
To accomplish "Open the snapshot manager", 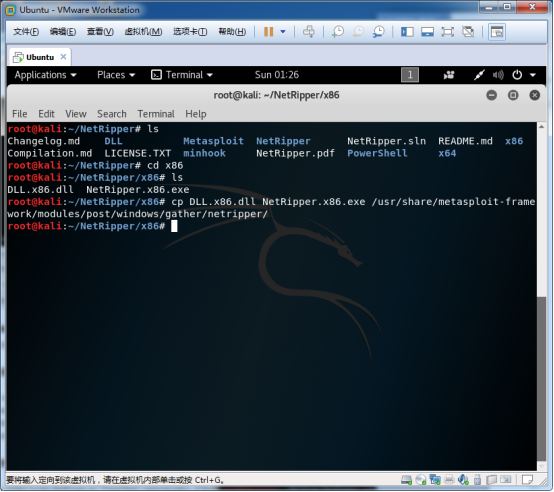I will [378, 32].
